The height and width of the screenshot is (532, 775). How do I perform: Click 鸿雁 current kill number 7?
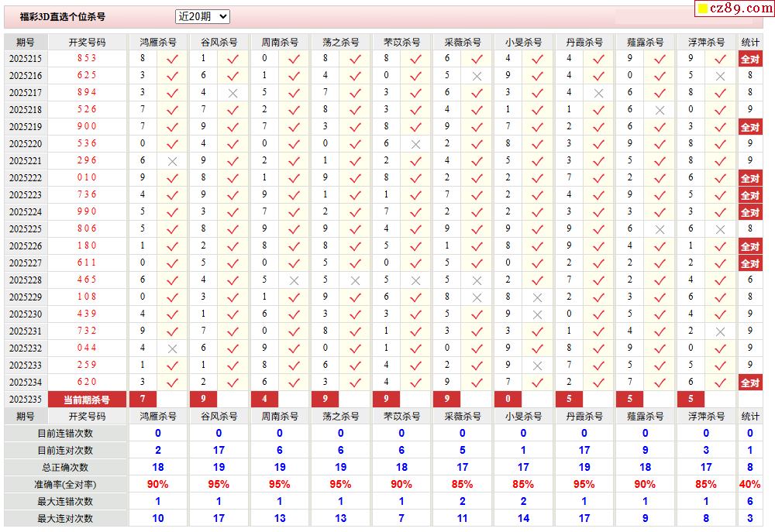tap(143, 399)
